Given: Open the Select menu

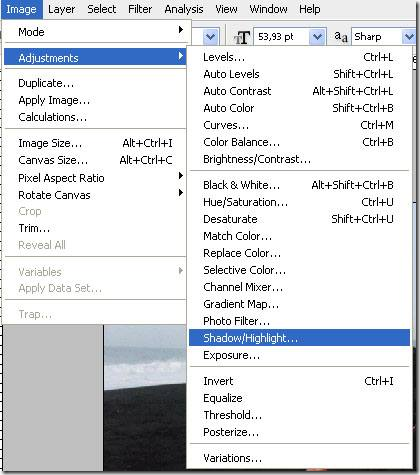Looking at the screenshot, I should tap(102, 9).
